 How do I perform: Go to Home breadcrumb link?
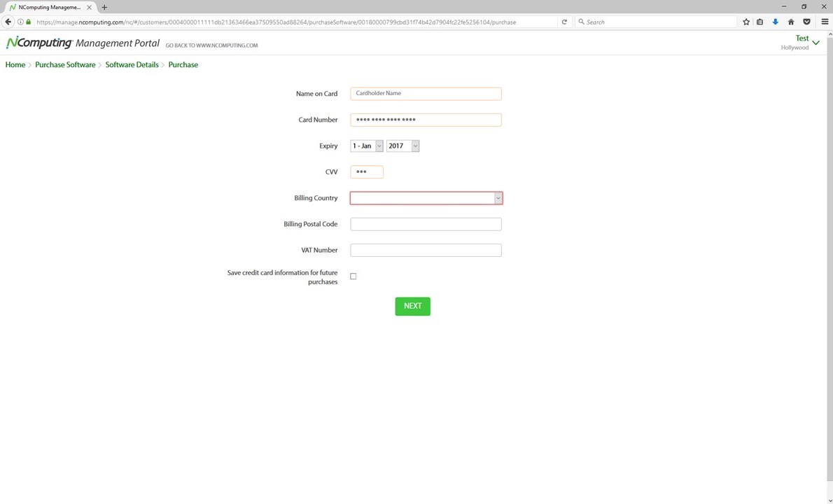(15, 65)
